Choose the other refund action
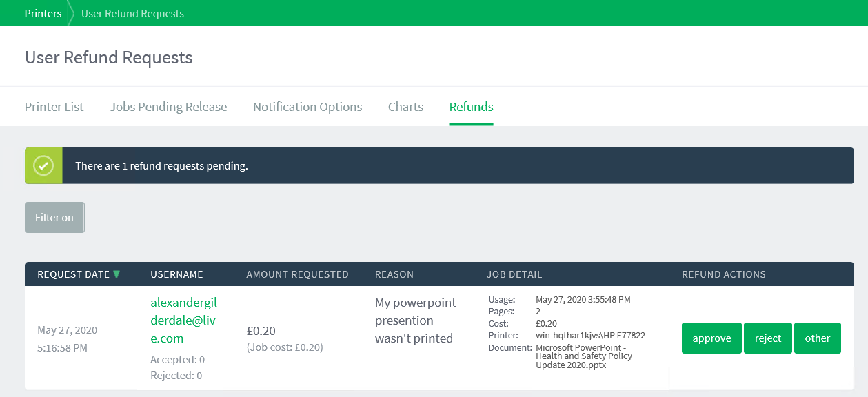 click(x=818, y=338)
